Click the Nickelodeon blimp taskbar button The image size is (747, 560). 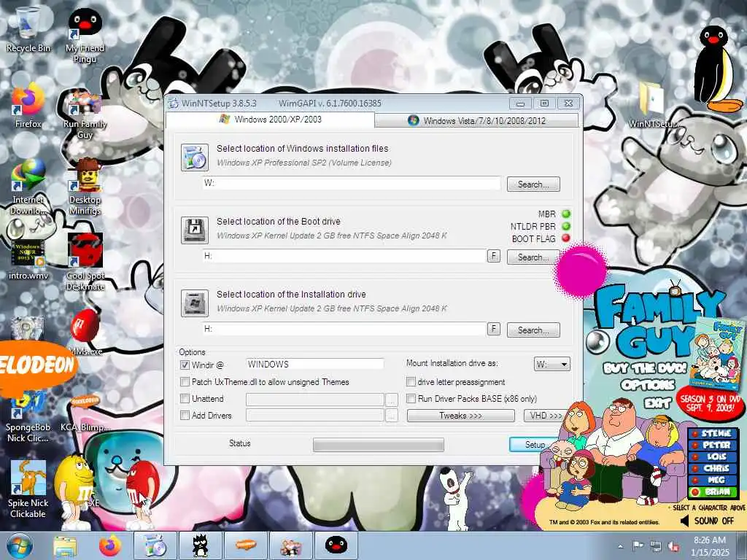point(245,545)
